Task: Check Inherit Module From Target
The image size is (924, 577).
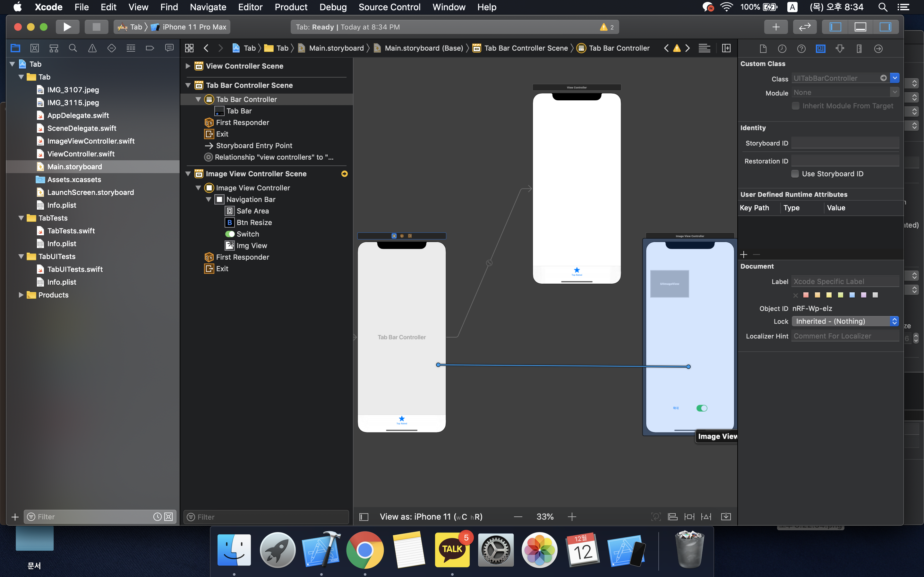Action: pyautogui.click(x=796, y=106)
